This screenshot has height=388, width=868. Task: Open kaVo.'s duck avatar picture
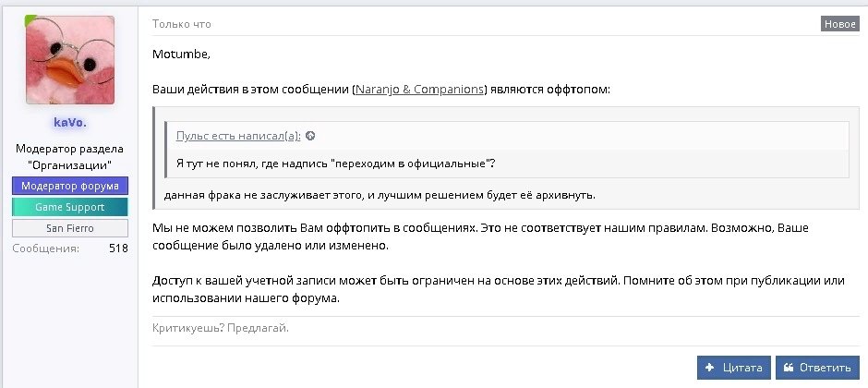pos(70,60)
